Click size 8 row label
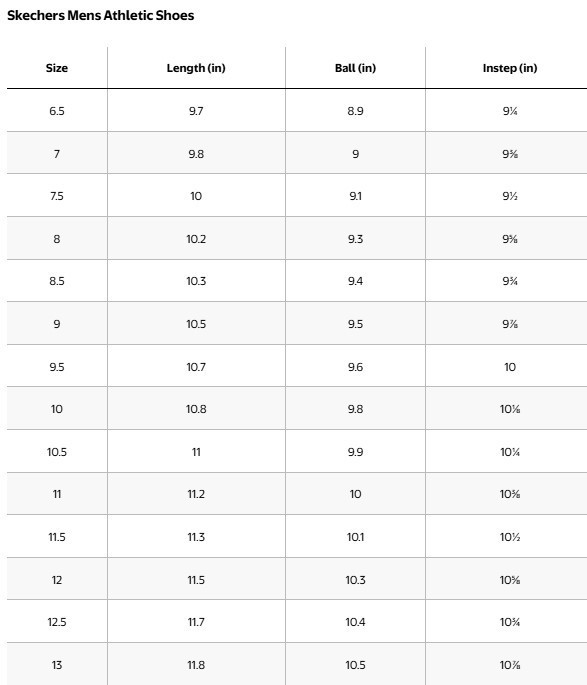The height and width of the screenshot is (685, 587). pos(57,239)
